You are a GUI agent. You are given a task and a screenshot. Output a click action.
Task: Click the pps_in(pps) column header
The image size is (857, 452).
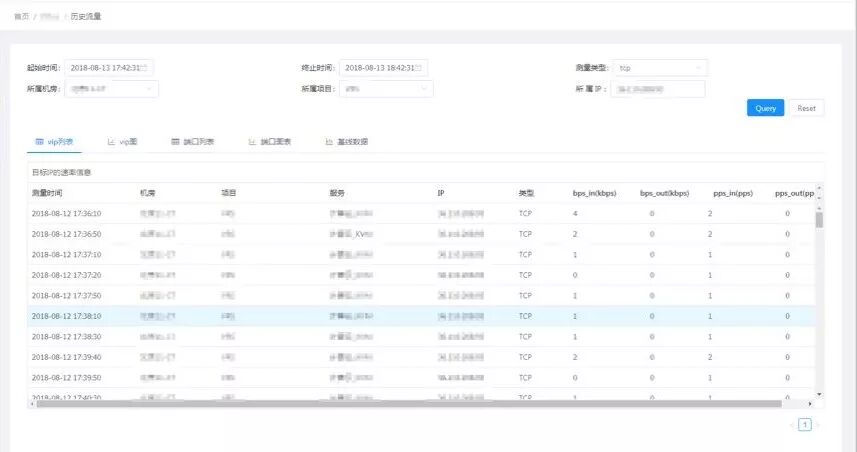[733, 193]
